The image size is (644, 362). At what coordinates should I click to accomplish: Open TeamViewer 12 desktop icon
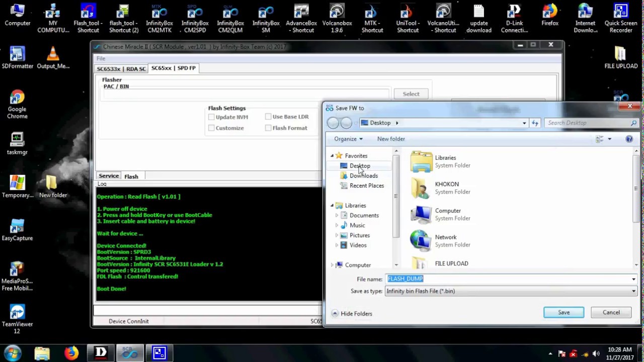tap(17, 320)
